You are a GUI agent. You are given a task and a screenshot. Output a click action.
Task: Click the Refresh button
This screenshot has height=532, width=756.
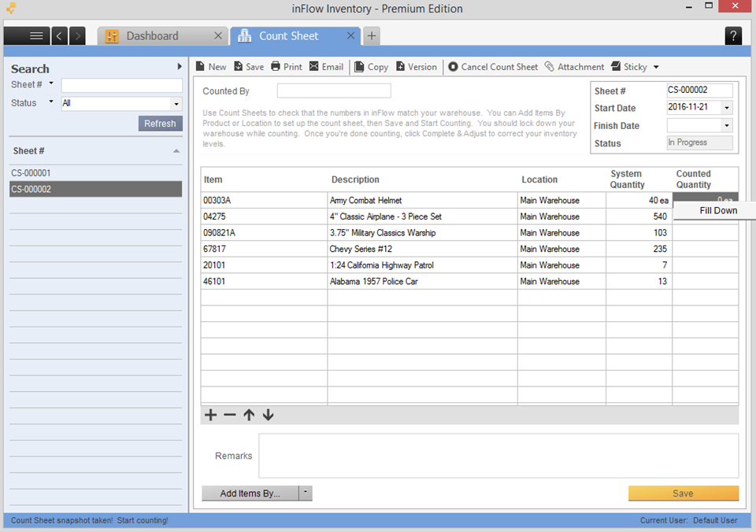tap(160, 124)
